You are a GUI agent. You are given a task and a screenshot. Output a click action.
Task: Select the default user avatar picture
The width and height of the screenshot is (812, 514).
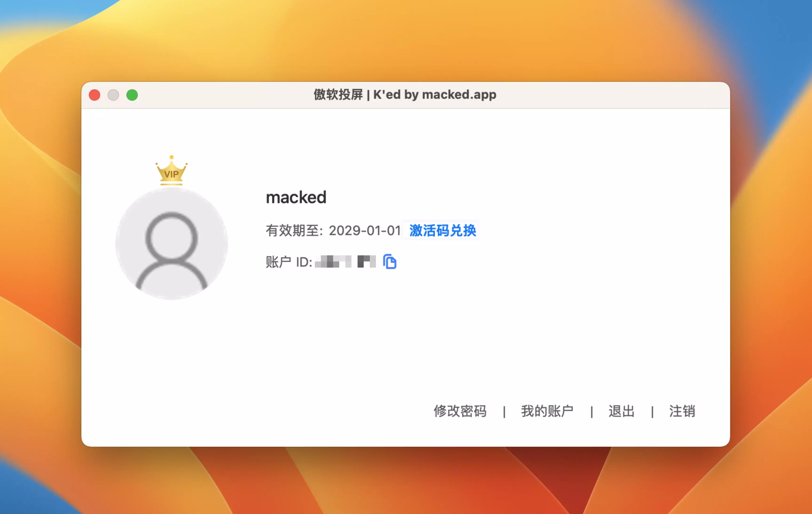click(172, 244)
